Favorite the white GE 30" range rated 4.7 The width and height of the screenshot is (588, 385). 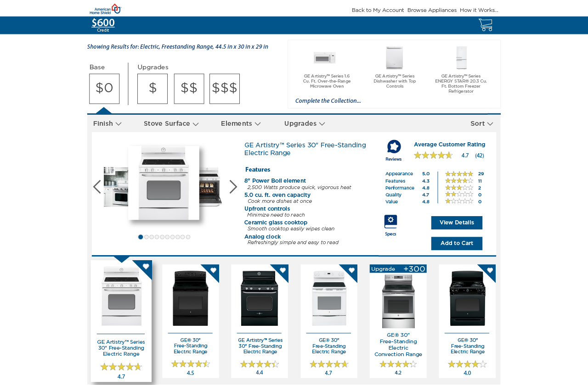pos(351,270)
